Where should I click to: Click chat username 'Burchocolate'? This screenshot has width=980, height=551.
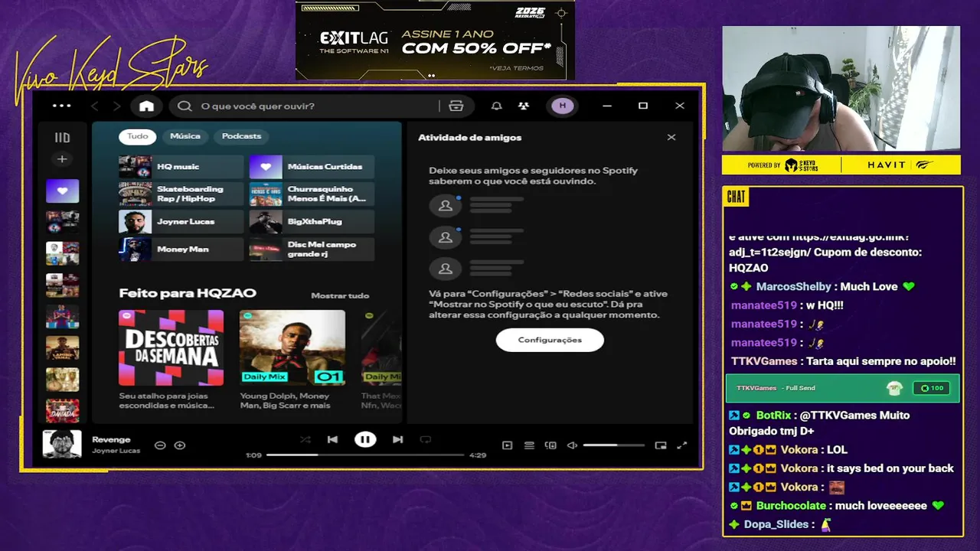(x=791, y=506)
